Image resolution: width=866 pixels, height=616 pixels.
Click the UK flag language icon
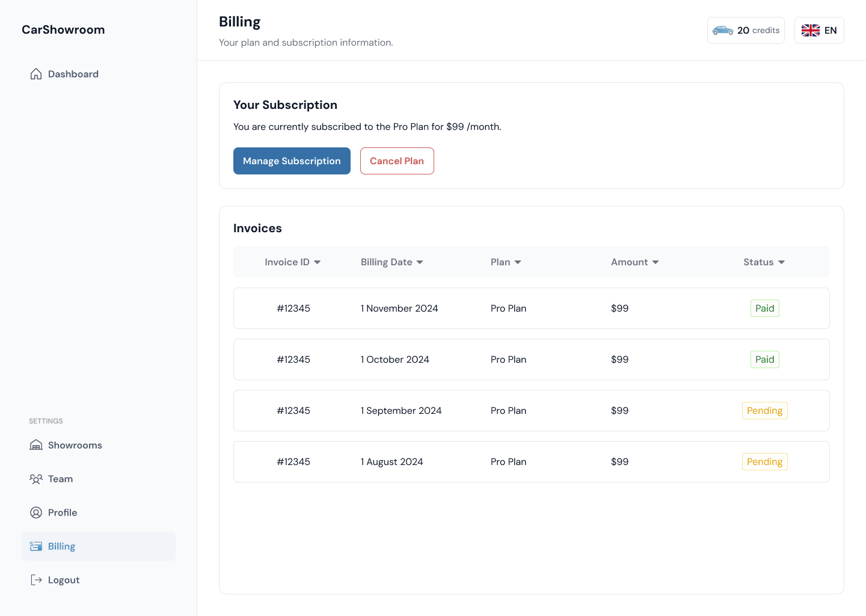pyautogui.click(x=810, y=31)
